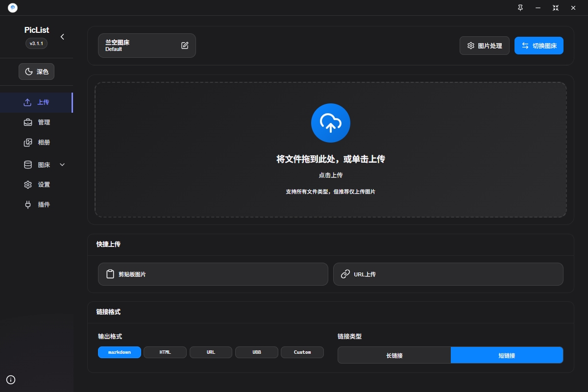Switch link type to 长链接

tap(394, 355)
